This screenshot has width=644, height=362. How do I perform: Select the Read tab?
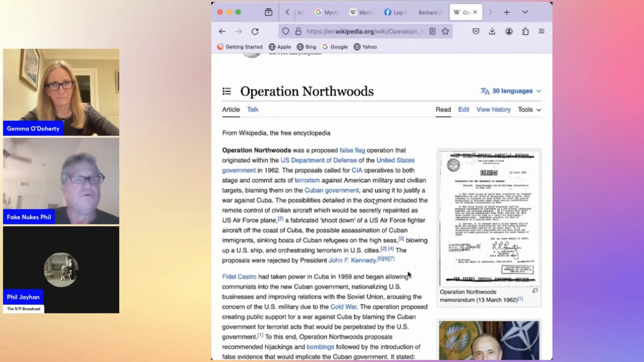pyautogui.click(x=443, y=110)
